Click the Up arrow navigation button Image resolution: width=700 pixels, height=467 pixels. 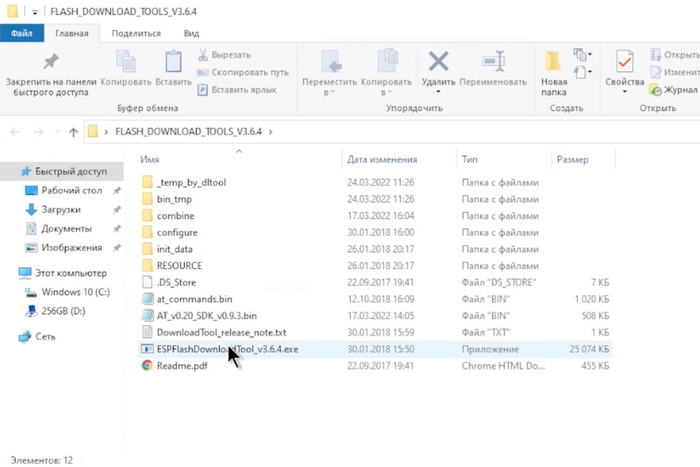click(x=73, y=131)
